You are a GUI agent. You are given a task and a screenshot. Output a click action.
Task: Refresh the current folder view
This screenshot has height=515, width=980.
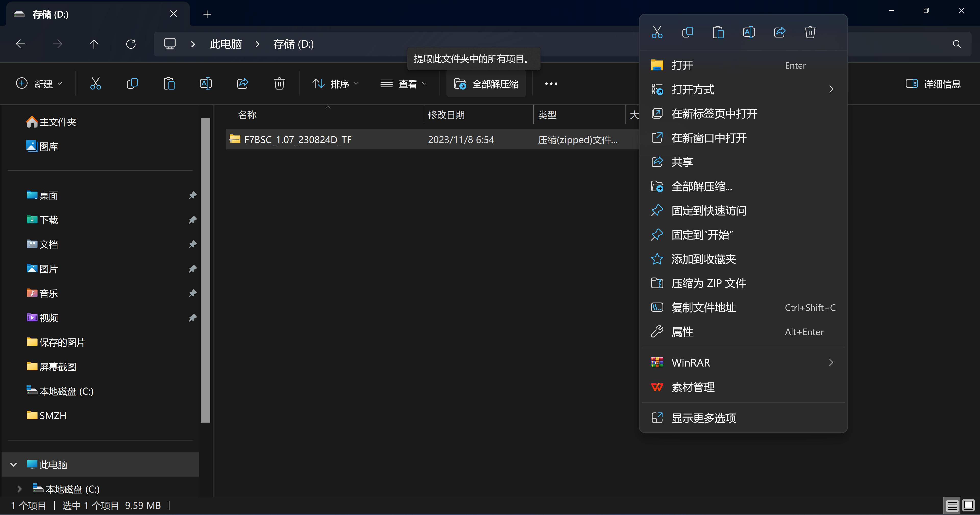pos(131,44)
